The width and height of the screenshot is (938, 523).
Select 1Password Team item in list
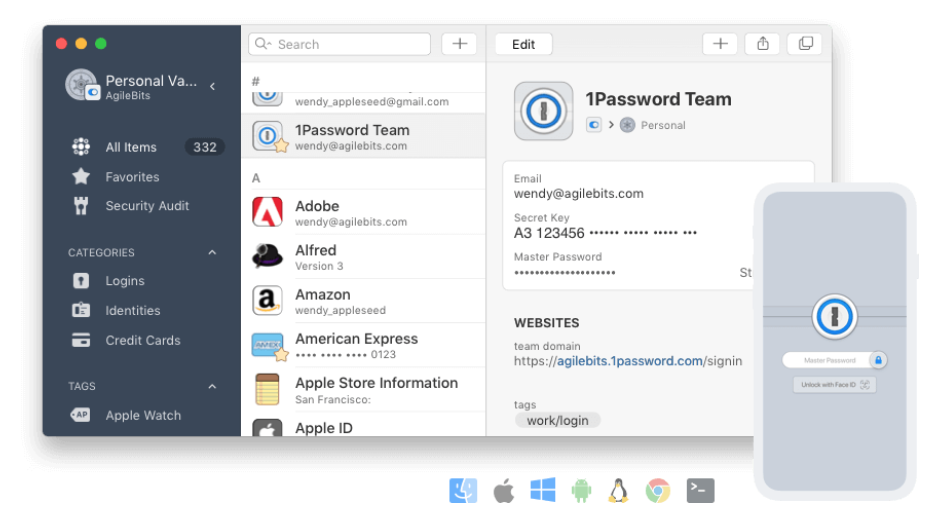pyautogui.click(x=364, y=136)
